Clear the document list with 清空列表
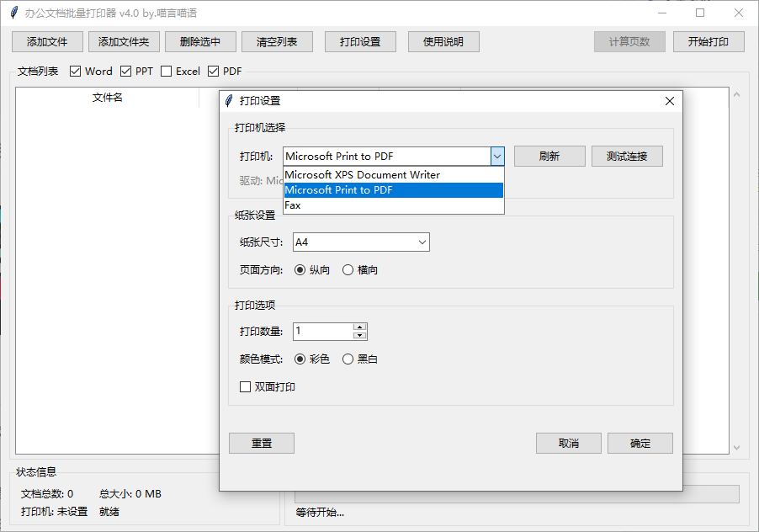The image size is (759, 532). click(x=277, y=41)
